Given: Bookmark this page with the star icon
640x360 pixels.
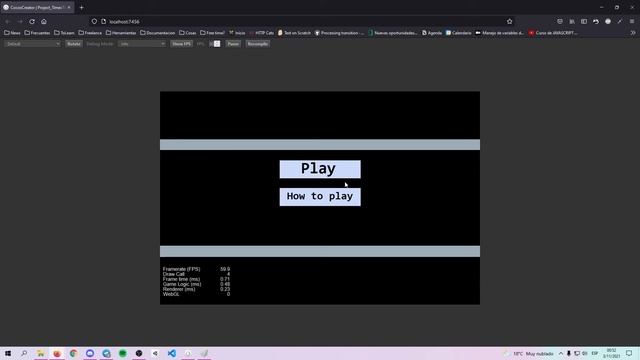Looking at the screenshot, I should [509, 22].
